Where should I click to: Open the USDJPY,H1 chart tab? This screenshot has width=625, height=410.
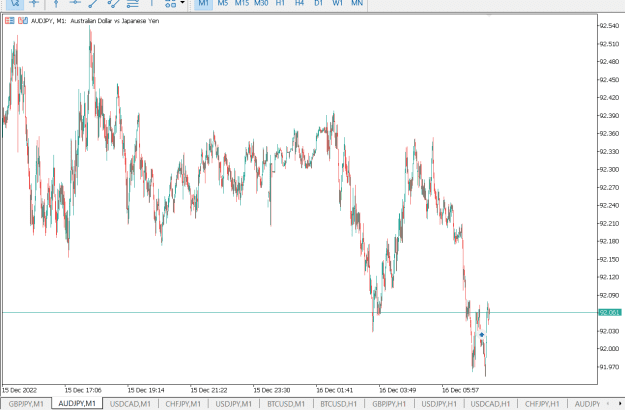[x=439, y=404]
